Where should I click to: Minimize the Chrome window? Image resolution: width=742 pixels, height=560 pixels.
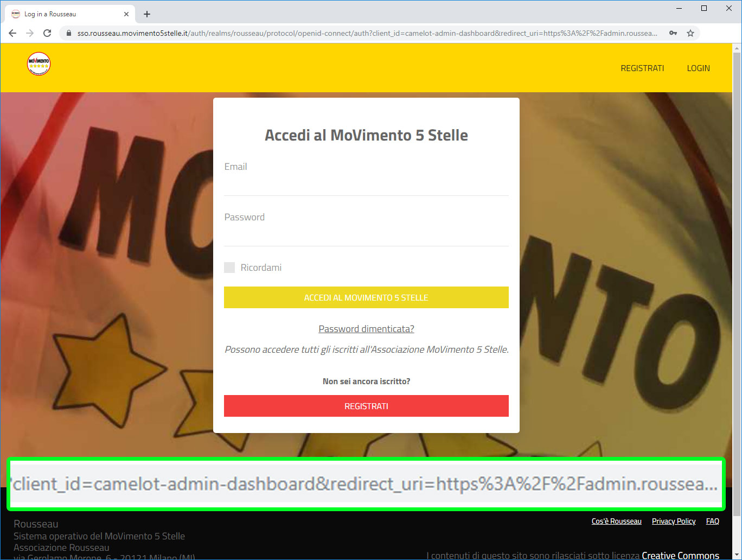tap(679, 8)
